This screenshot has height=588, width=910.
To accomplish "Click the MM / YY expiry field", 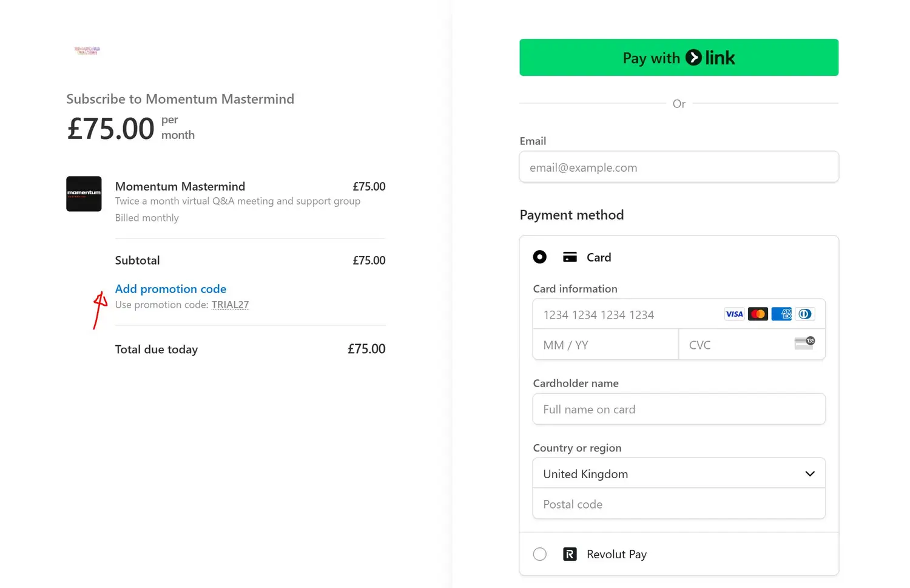I will [x=605, y=345].
